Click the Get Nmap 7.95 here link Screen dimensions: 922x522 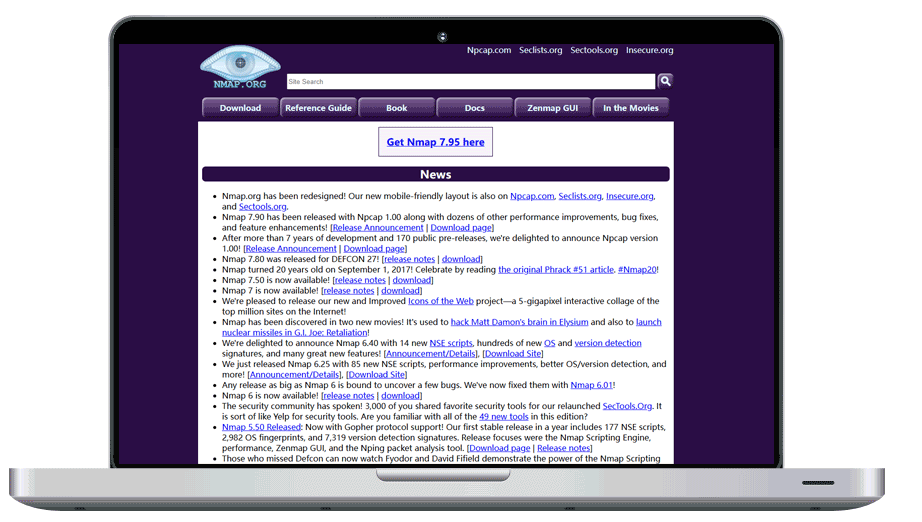[x=435, y=142]
